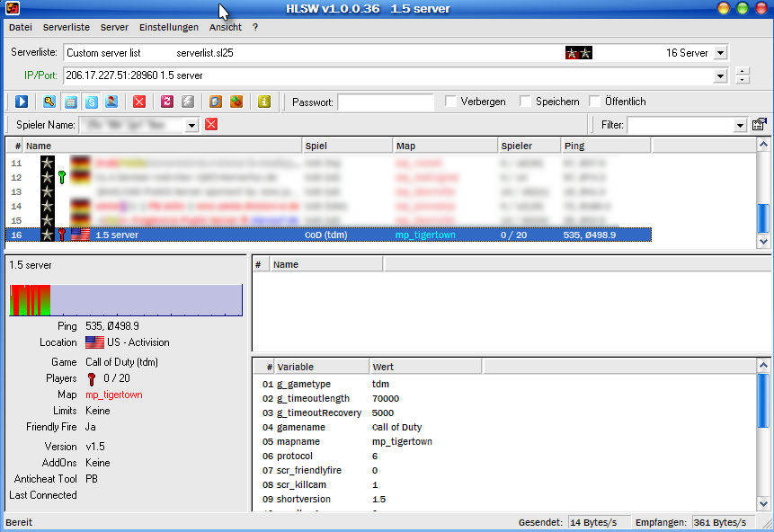
Task: Click the player list Name column header
Action: 326,264
